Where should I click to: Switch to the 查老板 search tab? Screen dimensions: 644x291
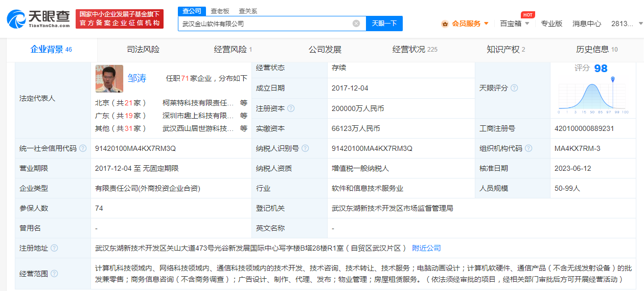click(220, 11)
